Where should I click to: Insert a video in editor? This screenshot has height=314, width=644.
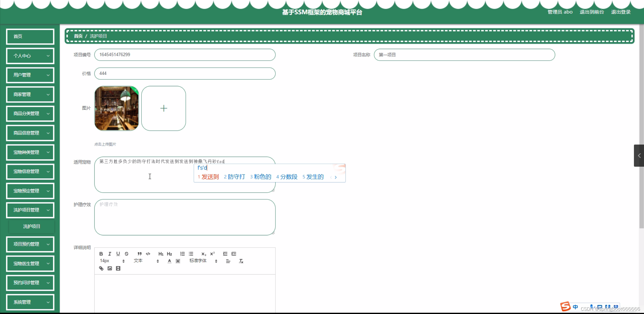click(x=118, y=268)
